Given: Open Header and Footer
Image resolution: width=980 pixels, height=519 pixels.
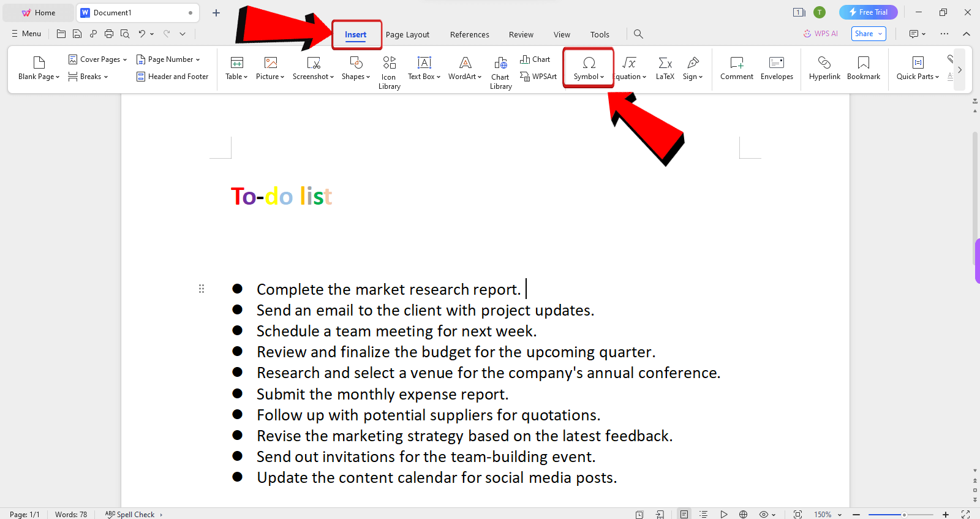Looking at the screenshot, I should pos(173,77).
